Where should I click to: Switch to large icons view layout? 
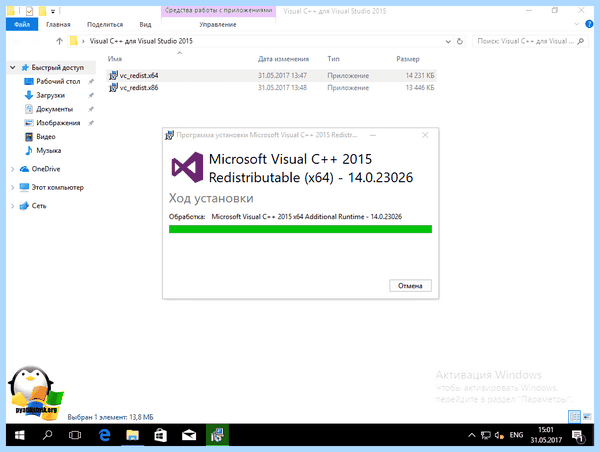587,417
